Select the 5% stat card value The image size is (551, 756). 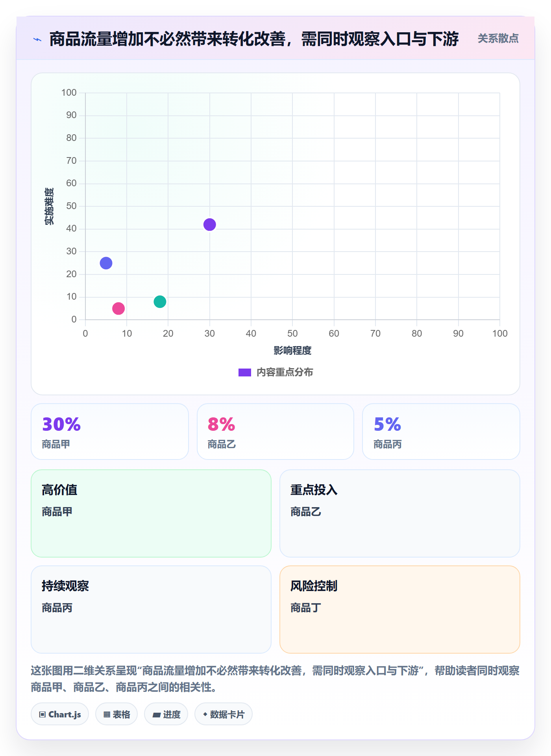(387, 424)
